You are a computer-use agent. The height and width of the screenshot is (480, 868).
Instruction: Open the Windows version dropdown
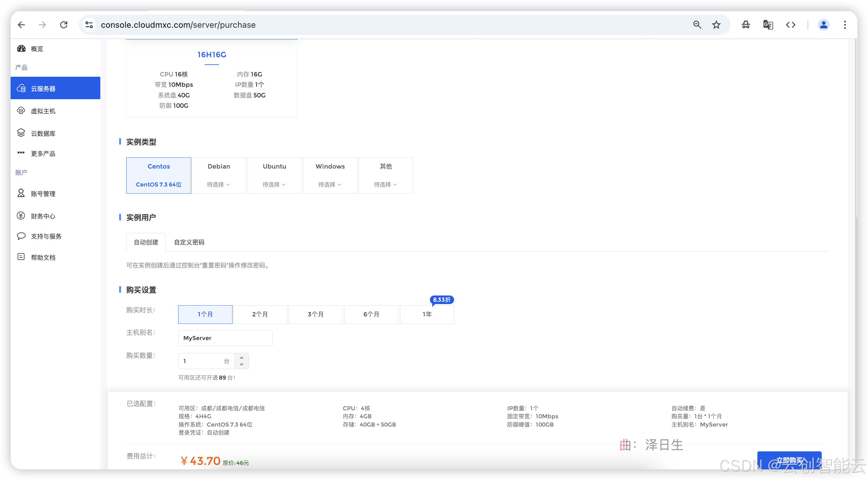[330, 185]
